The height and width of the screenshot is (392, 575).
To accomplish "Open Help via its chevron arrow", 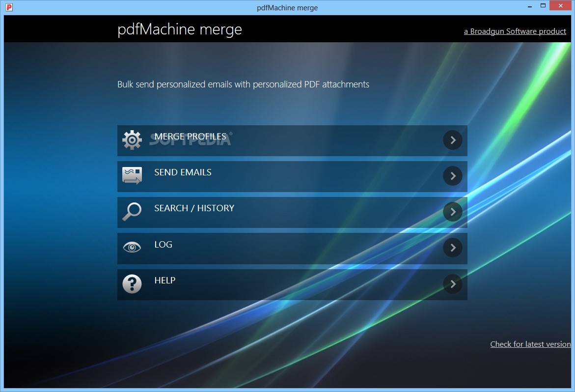I will (453, 284).
